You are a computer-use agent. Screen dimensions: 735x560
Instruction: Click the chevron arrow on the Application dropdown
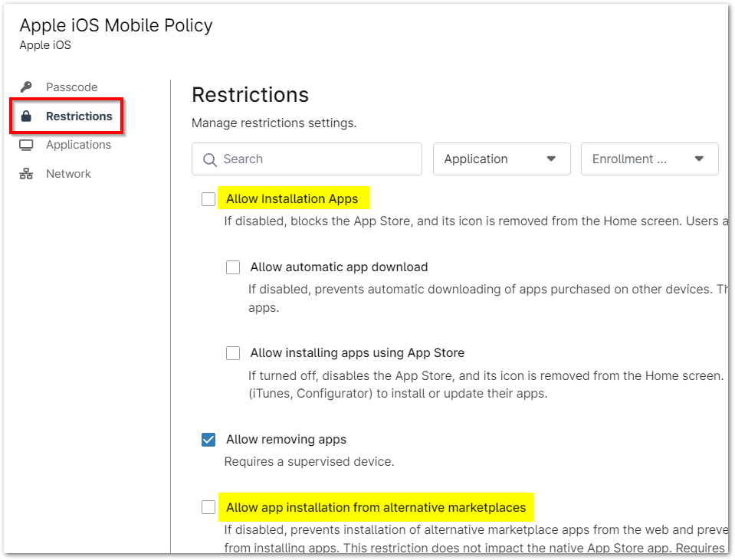point(551,159)
